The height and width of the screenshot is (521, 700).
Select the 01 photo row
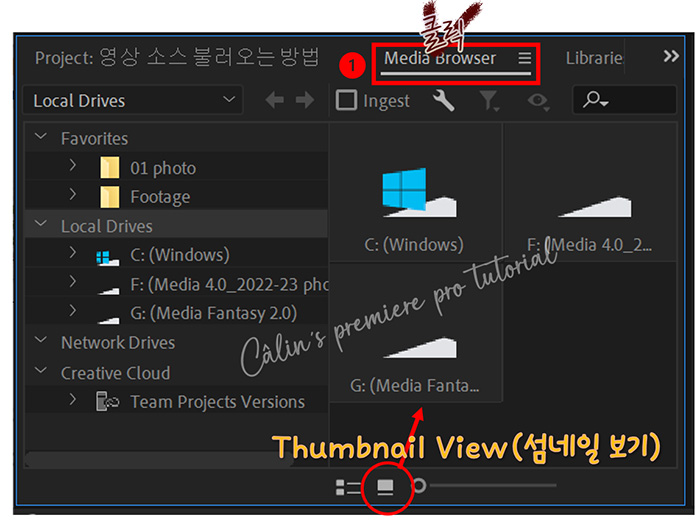coord(177,167)
